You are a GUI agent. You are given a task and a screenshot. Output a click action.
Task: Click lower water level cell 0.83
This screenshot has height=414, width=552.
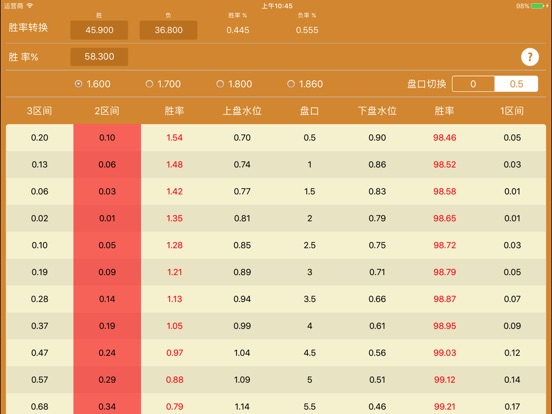tap(377, 192)
